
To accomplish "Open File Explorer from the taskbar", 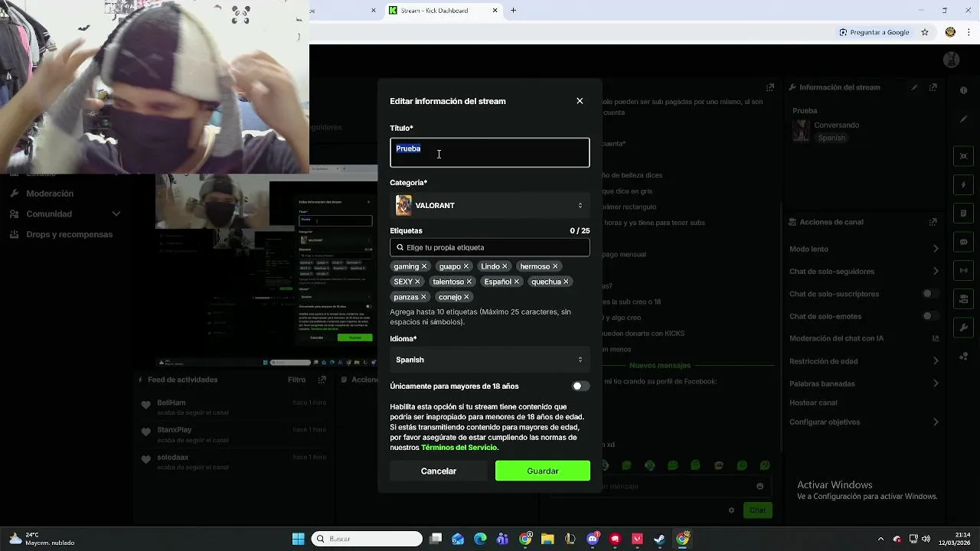I will 547,539.
